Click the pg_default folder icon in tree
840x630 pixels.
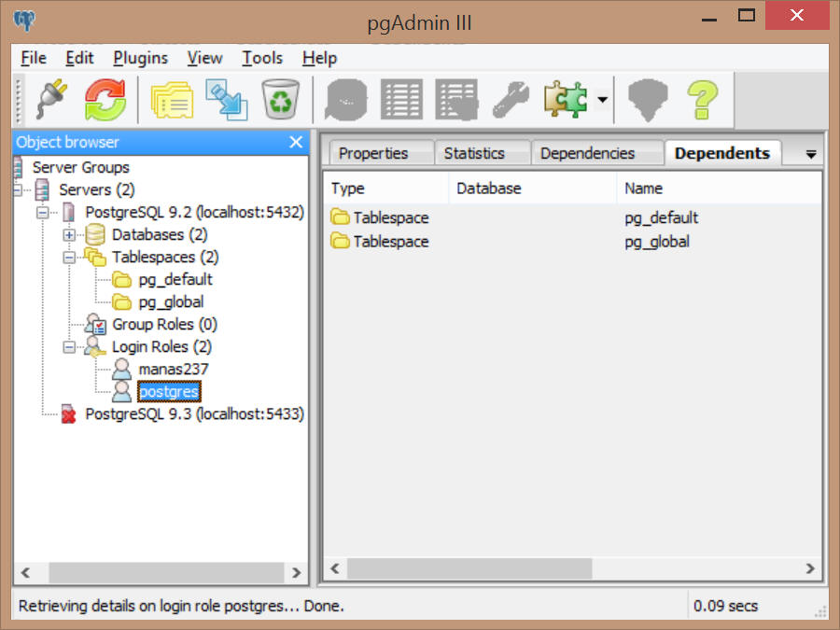[121, 280]
